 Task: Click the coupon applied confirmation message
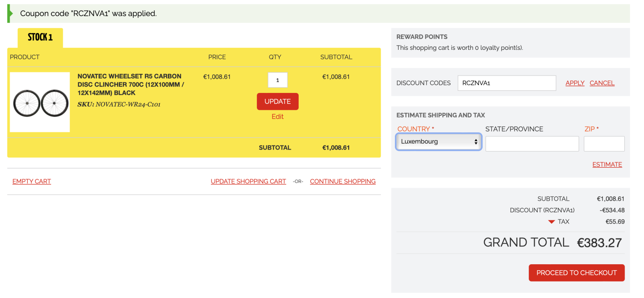point(89,14)
